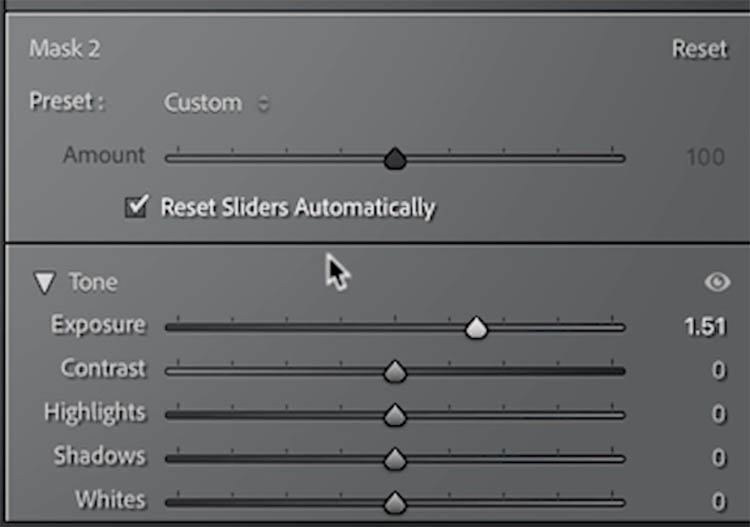
Task: Click the Tone section header label
Action: point(93,282)
